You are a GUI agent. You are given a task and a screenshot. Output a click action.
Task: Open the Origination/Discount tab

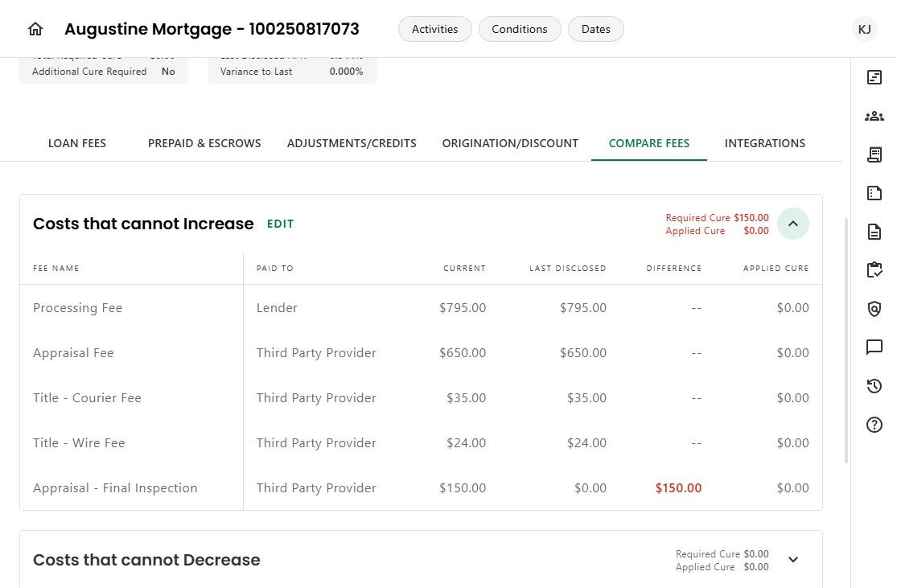point(510,143)
